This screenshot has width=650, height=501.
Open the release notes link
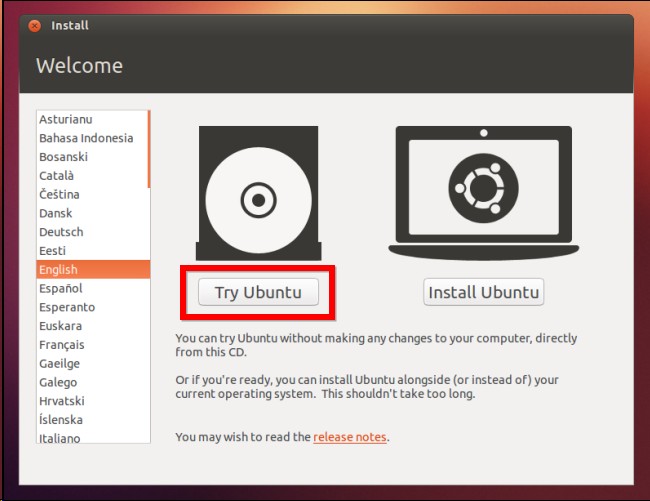click(349, 437)
